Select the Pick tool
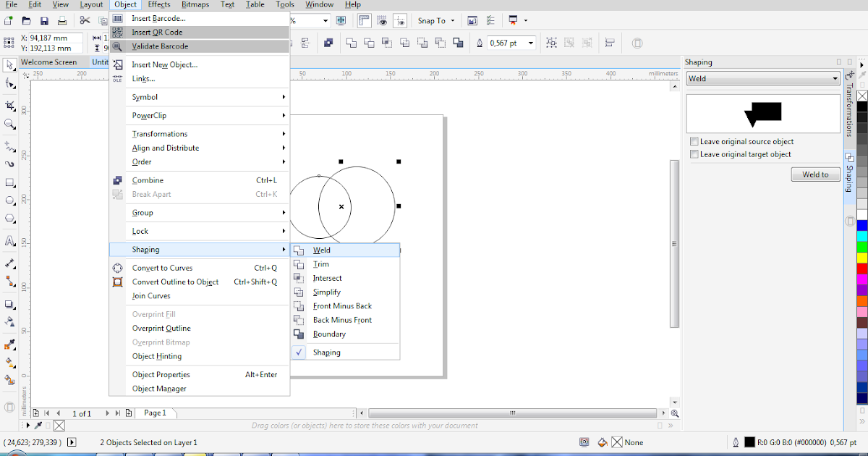The image size is (868, 456). pos(9,66)
